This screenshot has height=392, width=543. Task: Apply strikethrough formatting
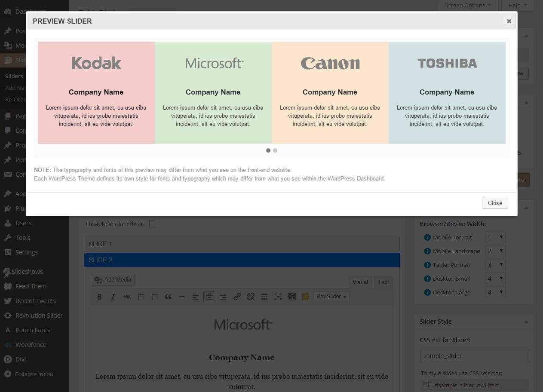pos(127,296)
